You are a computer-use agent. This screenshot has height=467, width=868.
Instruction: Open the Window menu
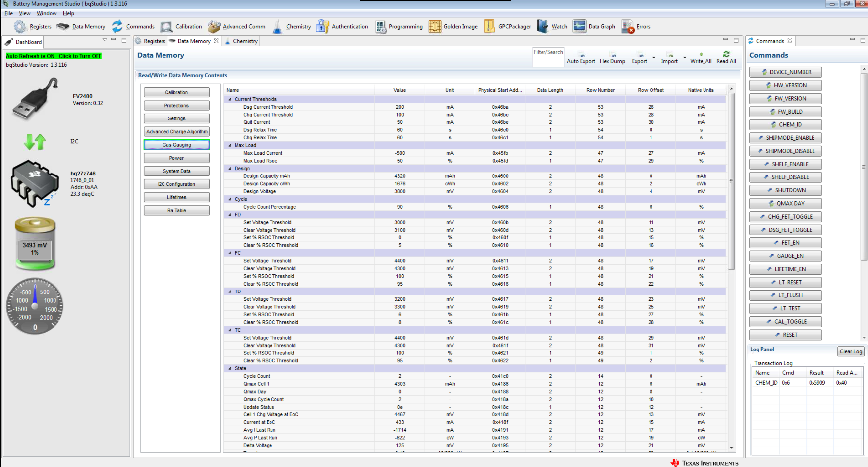point(46,13)
